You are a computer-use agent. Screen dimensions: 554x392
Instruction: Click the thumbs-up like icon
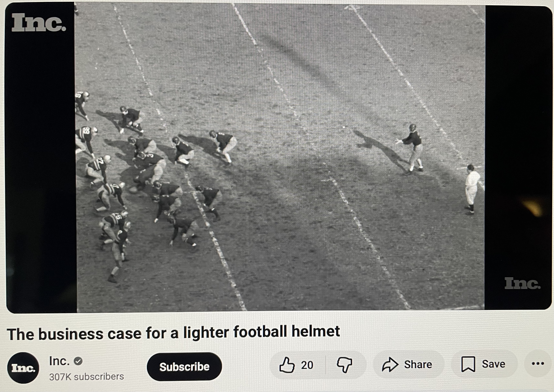287,365
